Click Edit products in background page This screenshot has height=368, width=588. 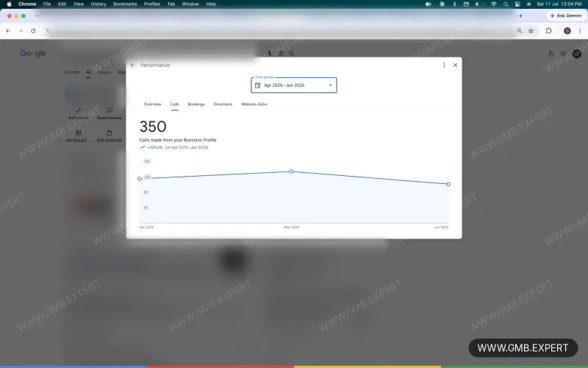point(109,136)
